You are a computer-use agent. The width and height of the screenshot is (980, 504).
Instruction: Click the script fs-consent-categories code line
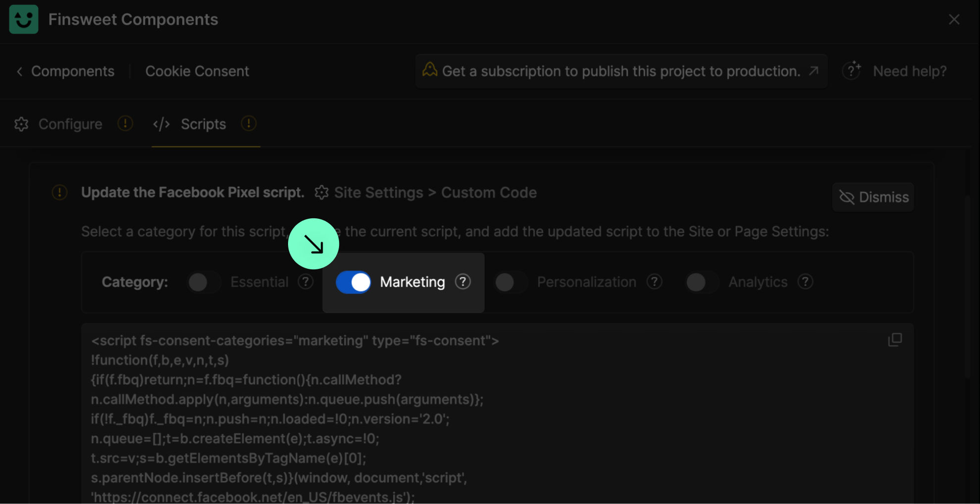tap(295, 341)
